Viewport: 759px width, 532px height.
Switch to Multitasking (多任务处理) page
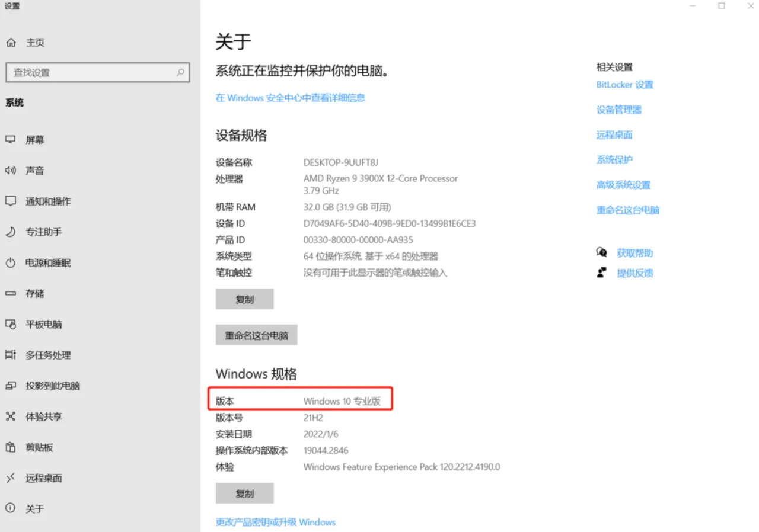[x=48, y=355]
